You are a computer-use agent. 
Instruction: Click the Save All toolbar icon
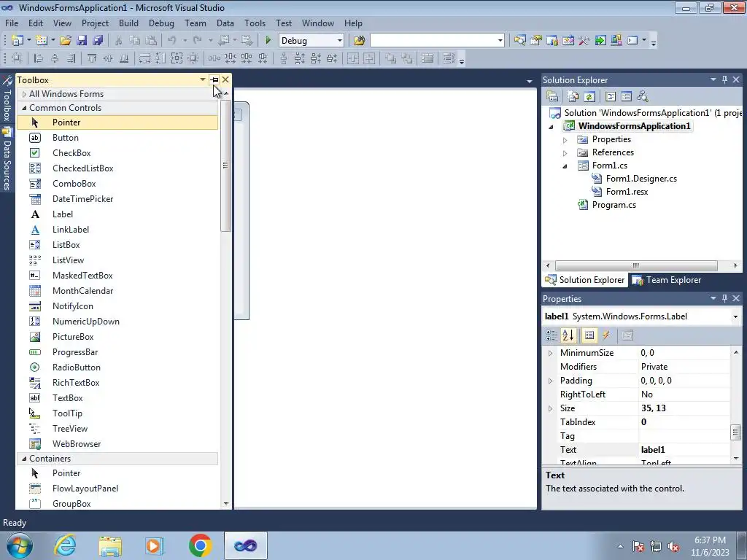tap(98, 41)
